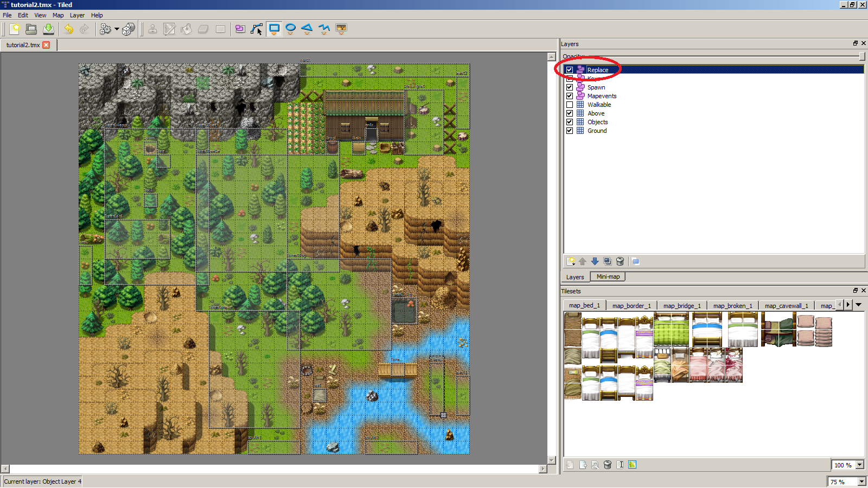Click the Undo arrow icon
868x488 pixels.
[69, 29]
